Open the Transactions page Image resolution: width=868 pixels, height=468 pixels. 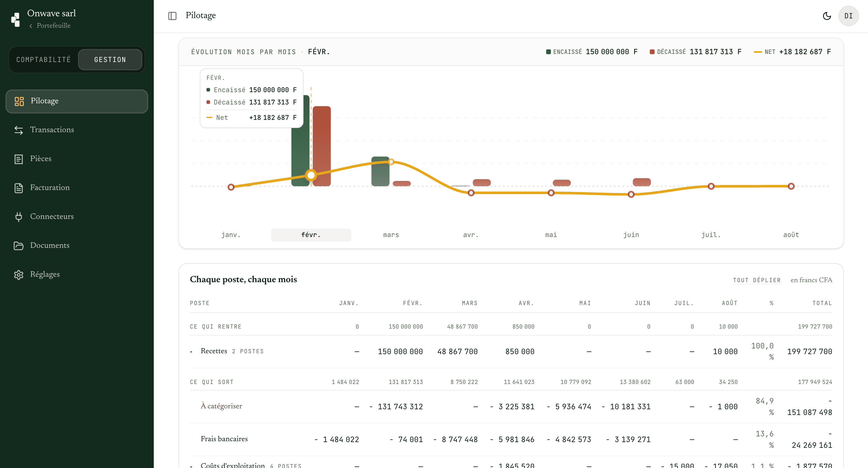click(77, 130)
